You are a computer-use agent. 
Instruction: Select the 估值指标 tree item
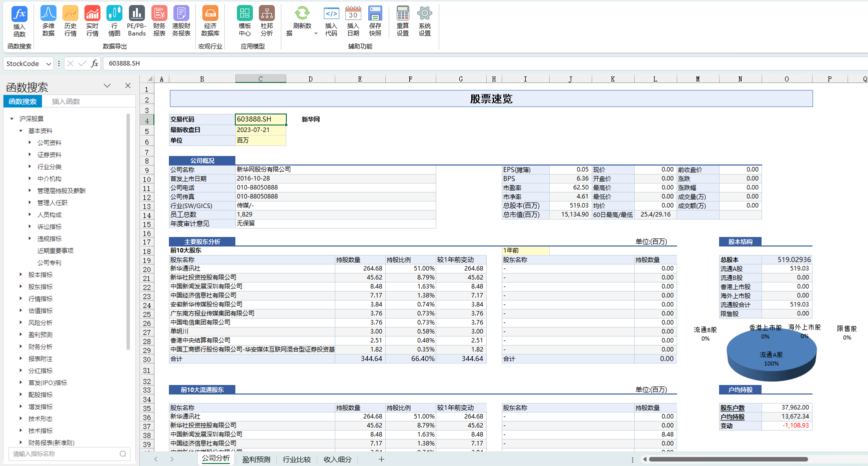coord(40,311)
